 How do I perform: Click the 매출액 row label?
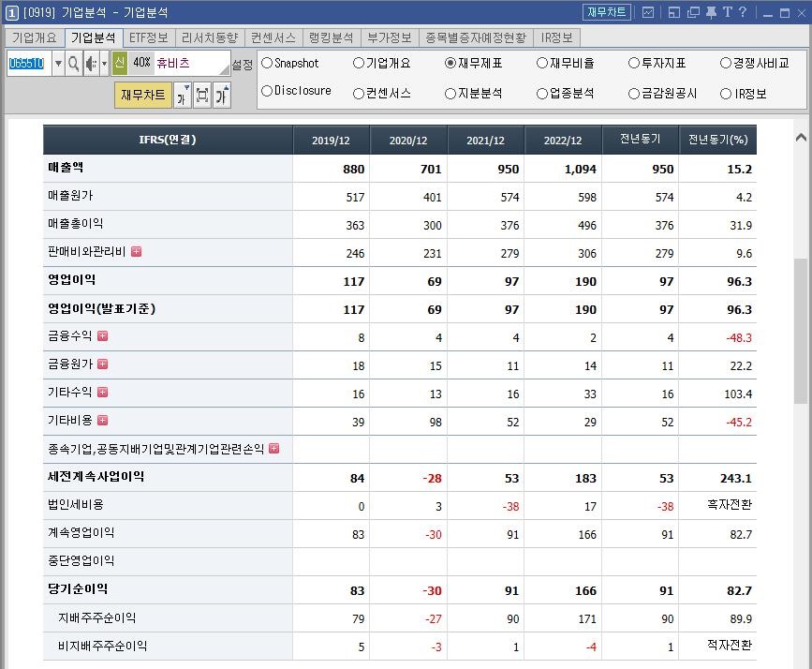point(66,168)
